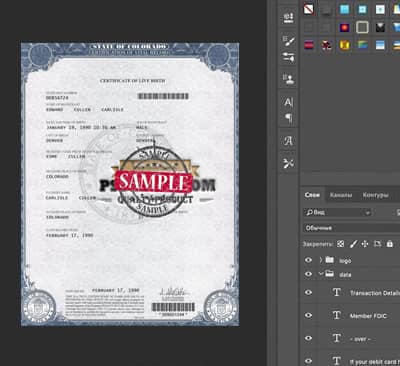400x366 pixels.
Task: Apply the green-blue gradient style preset
Action: pos(363,45)
